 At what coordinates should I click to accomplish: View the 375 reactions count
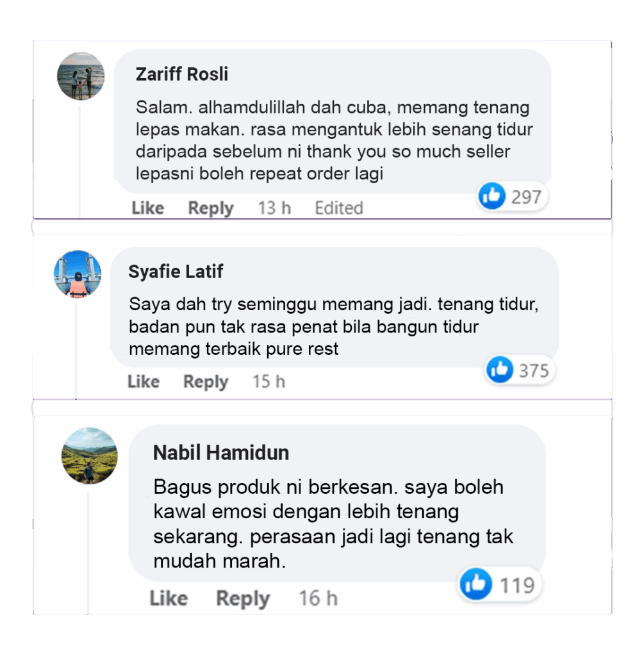(x=534, y=371)
